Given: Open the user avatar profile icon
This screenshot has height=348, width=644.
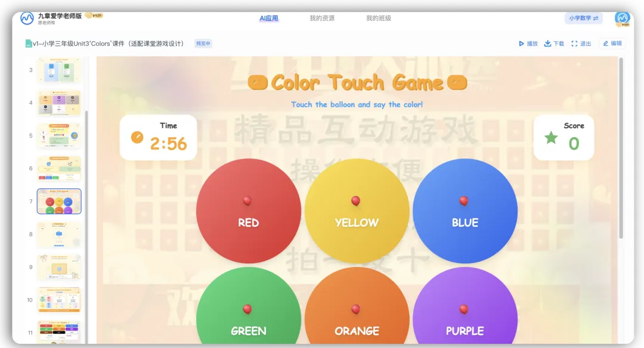Looking at the screenshot, I should [622, 18].
